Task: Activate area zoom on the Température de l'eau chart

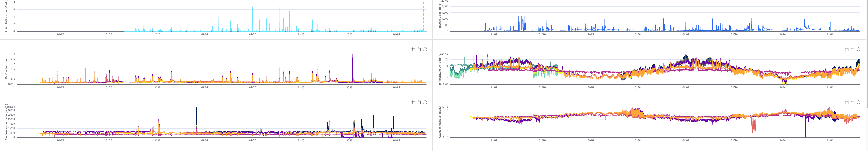Action: click(x=847, y=49)
